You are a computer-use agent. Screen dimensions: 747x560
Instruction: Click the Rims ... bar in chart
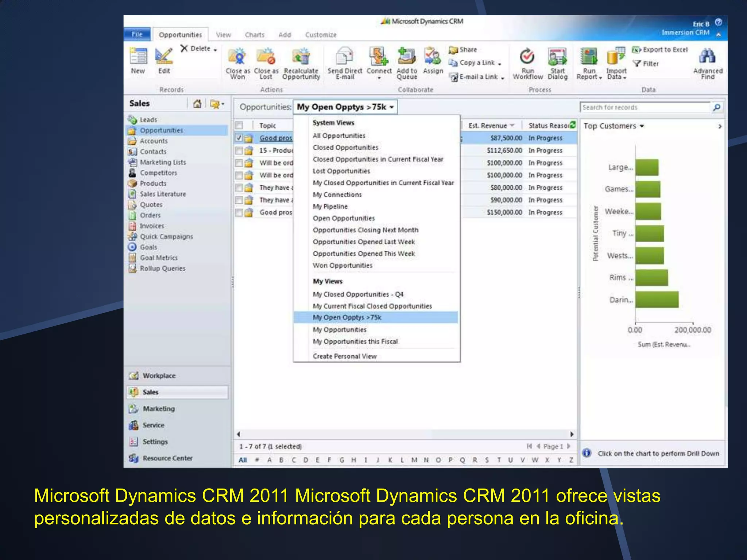[x=652, y=277]
